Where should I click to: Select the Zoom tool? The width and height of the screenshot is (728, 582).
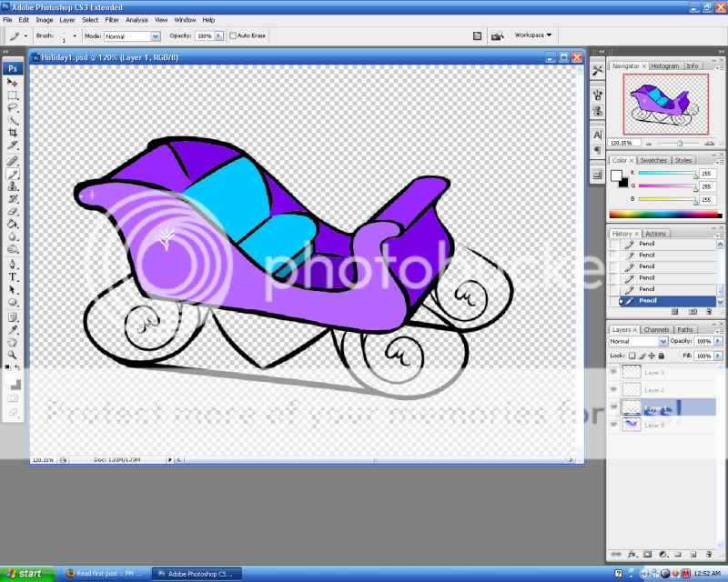point(13,354)
